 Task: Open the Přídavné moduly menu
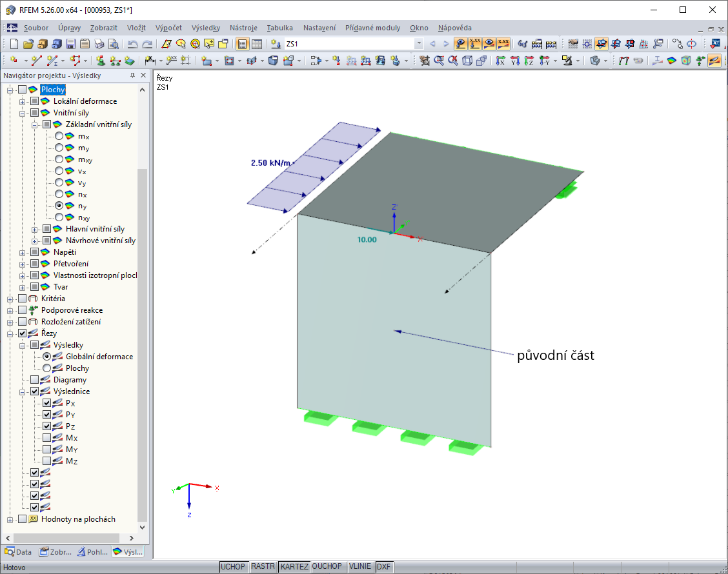click(372, 28)
